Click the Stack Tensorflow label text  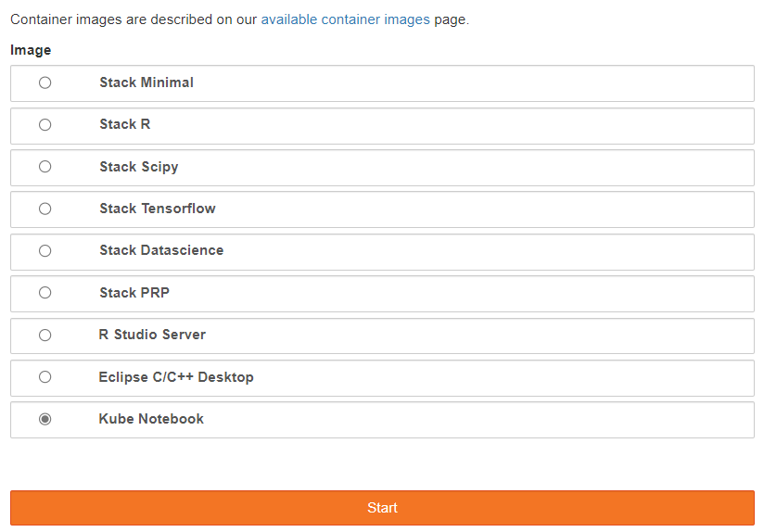tap(158, 209)
